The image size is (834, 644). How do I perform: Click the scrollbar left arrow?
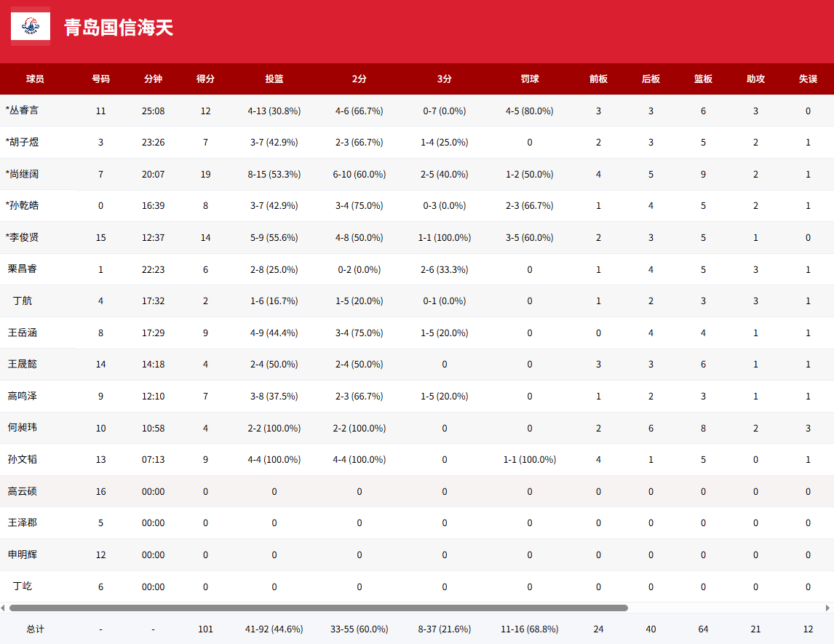[3, 608]
